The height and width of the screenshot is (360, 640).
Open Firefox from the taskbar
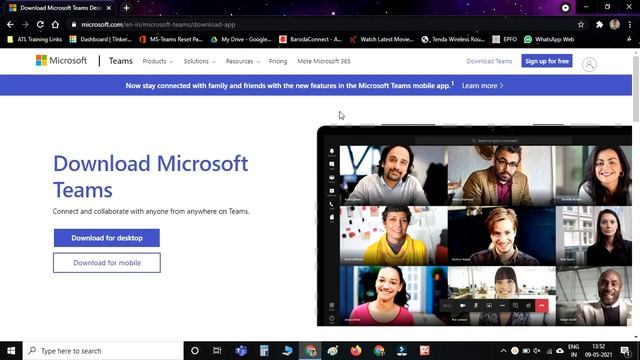click(356, 351)
